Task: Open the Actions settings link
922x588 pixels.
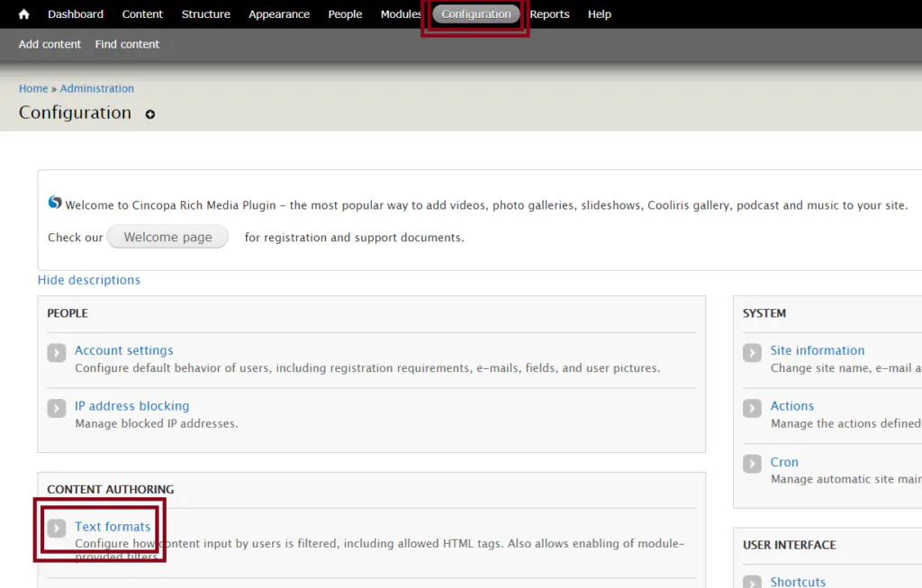Action: pos(792,406)
